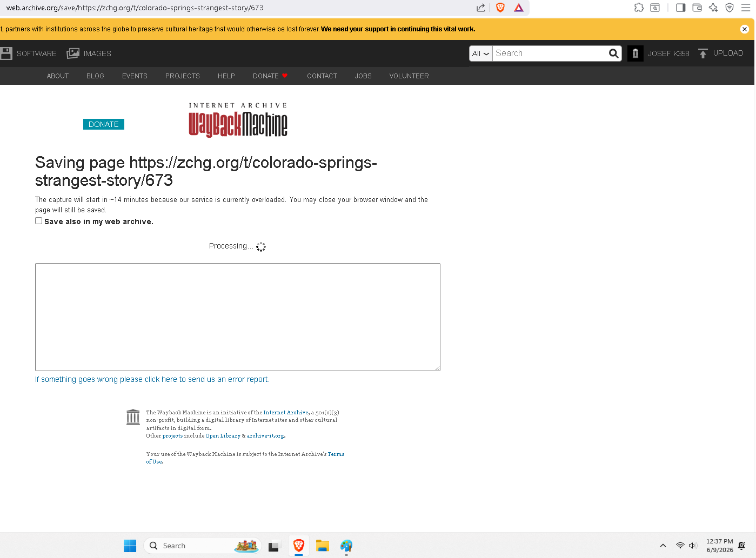Click the IMAGES nav label
Image resolution: width=756 pixels, height=558 pixels.
(x=97, y=53)
